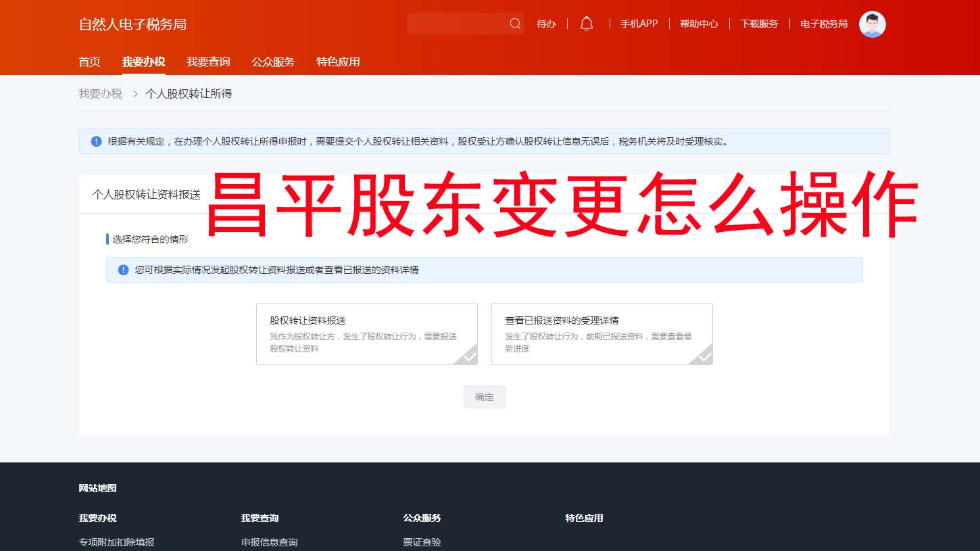Expand the 我要查询 navigation menu

pyautogui.click(x=207, y=62)
